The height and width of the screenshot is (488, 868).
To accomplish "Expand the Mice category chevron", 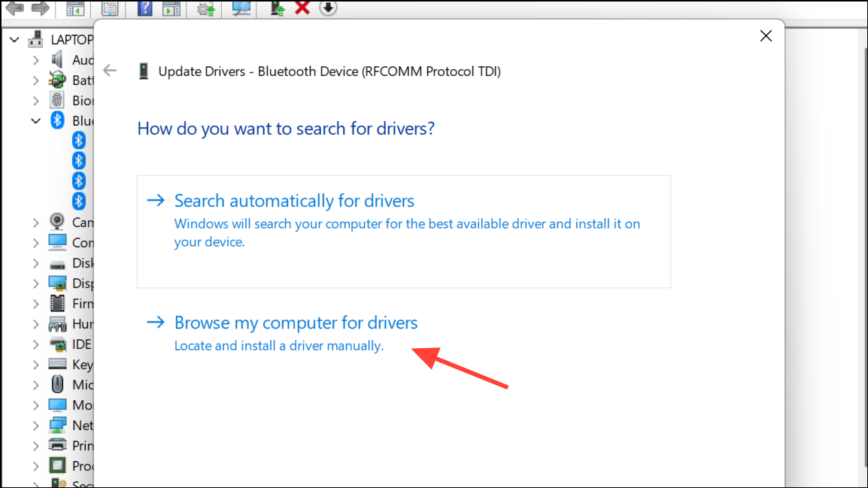I will pos(35,384).
